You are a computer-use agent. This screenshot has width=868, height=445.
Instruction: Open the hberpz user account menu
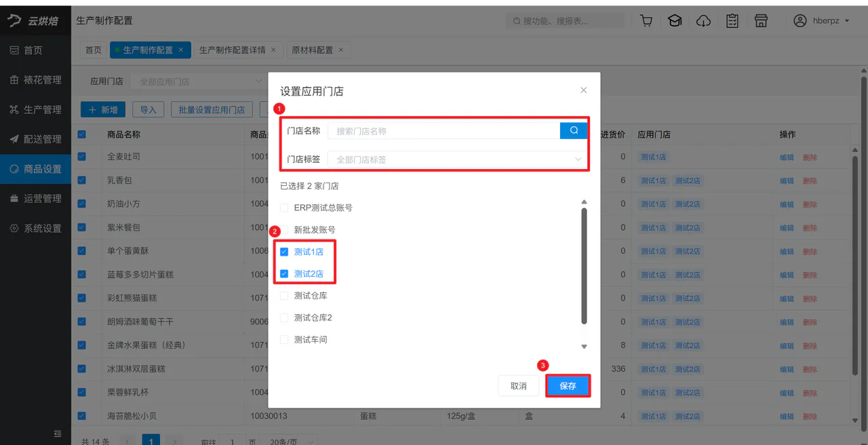tap(821, 21)
